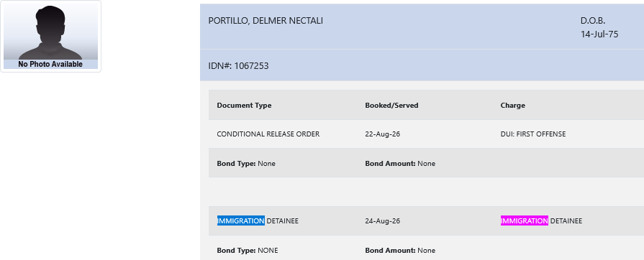Viewport: 644px width, 260px height.
Task: Click the magenta highlighted IMMIGRATION word
Action: click(524, 220)
